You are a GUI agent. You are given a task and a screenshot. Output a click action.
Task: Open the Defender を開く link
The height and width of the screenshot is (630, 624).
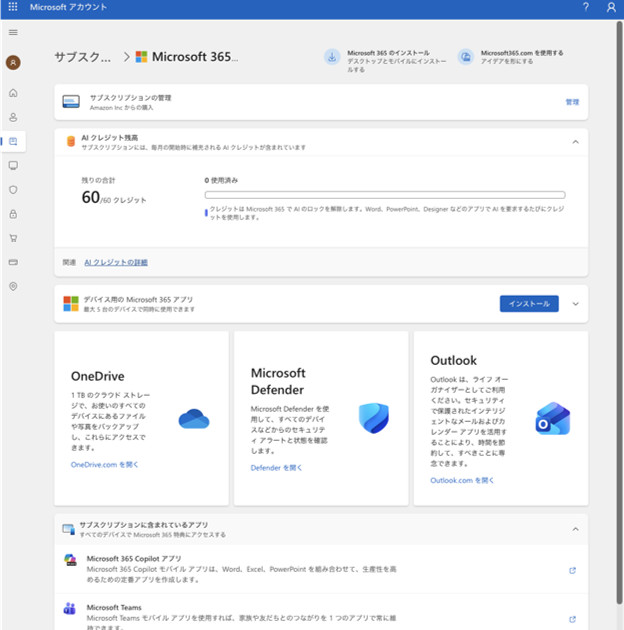tap(276, 468)
